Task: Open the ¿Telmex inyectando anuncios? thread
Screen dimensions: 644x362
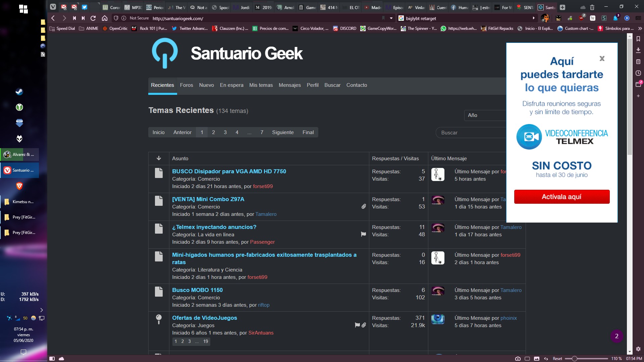Action: (214, 227)
